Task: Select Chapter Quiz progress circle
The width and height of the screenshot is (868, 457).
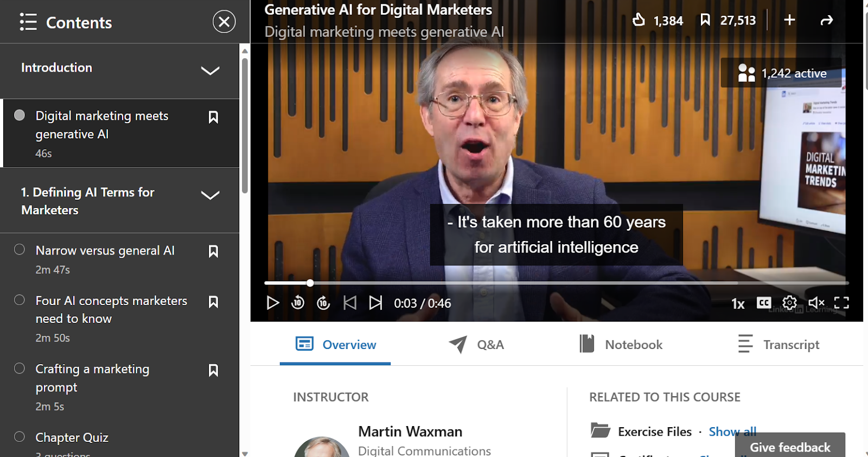Action: (x=20, y=437)
